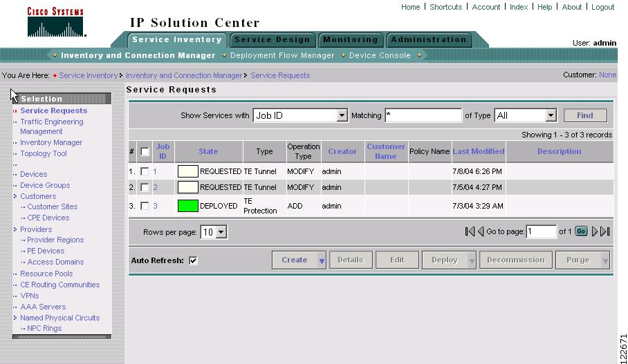Click green DEPLOYED swatch for job 3
628x364 pixels.
tap(188, 206)
